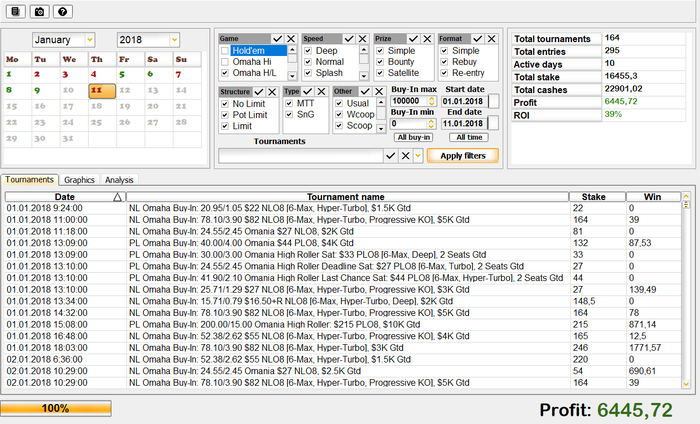
Task: Check all in Prize filter
Action: 413,39
